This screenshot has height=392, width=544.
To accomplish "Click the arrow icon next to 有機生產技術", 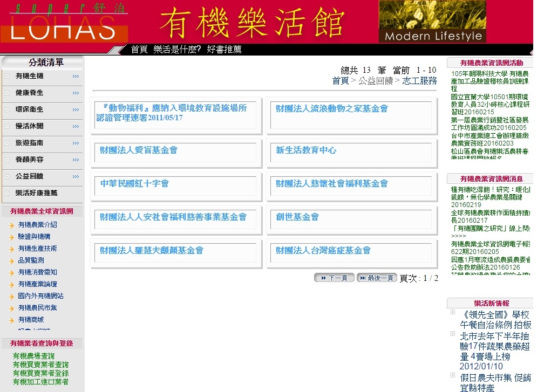I will [x=11, y=249].
